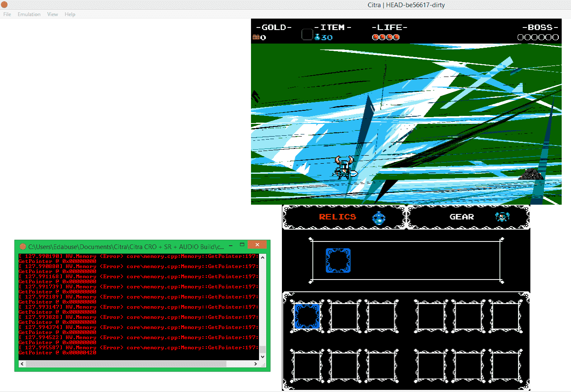Open the Help menu
571x392 pixels.
pos(70,14)
